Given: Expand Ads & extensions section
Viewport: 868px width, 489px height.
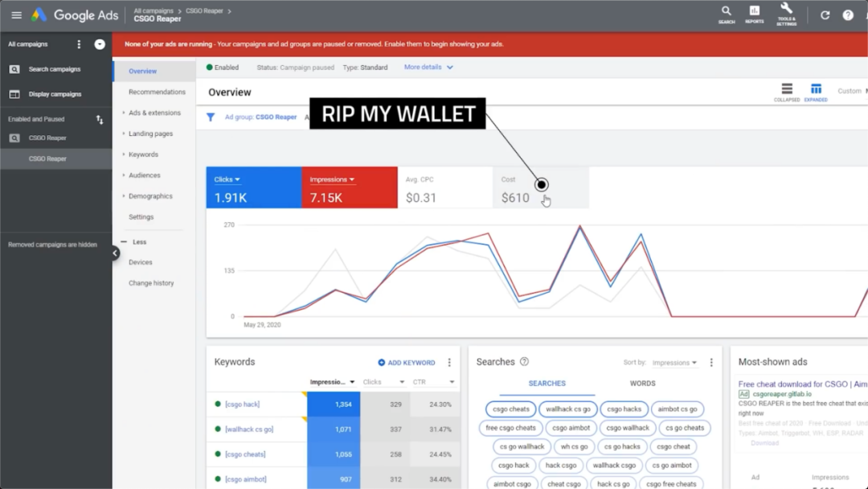Looking at the screenshot, I should [x=154, y=113].
